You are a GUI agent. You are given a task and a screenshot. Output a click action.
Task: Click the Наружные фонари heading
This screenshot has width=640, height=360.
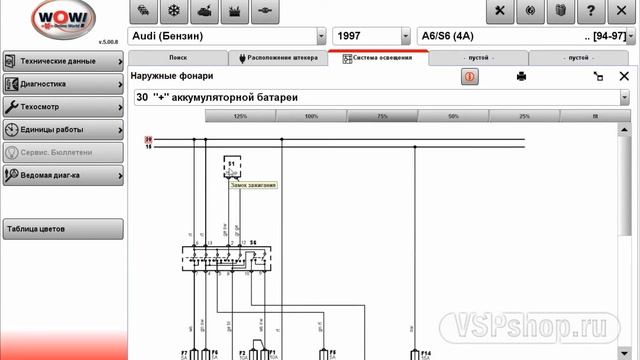(x=172, y=76)
